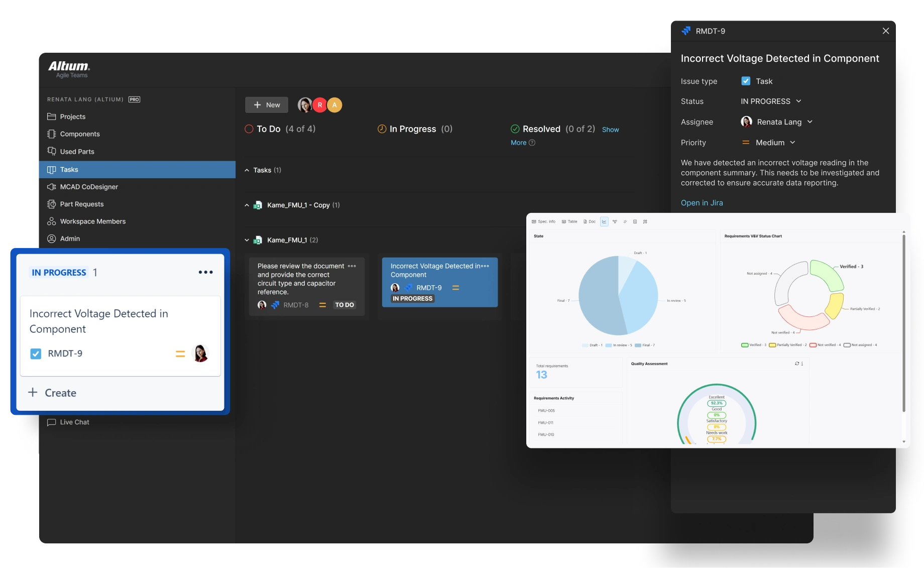Open the IN PROGRESS status dropdown

point(771,101)
